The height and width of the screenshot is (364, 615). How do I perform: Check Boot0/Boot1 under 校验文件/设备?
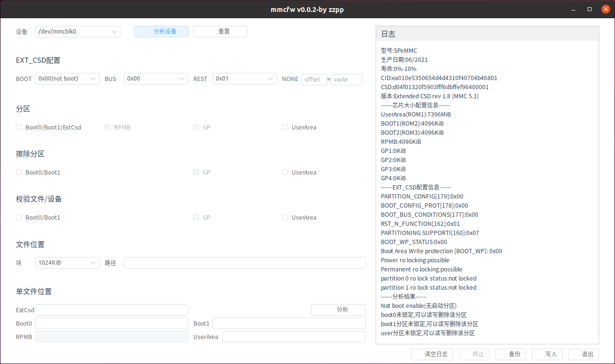(x=19, y=217)
